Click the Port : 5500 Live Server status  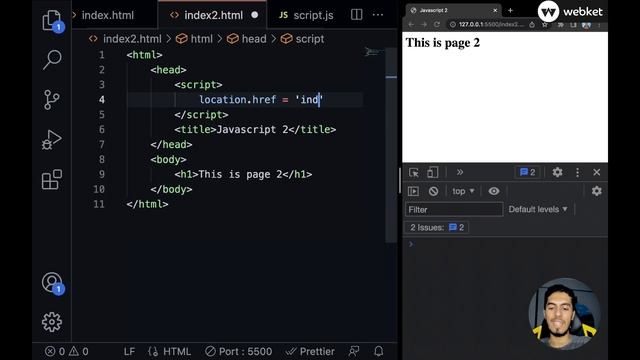click(239, 351)
